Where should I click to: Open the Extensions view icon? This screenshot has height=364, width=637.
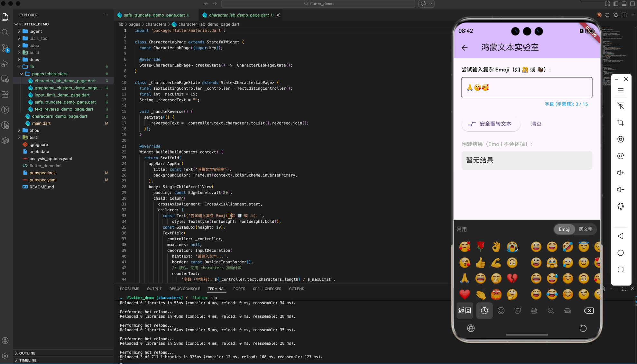(x=5, y=95)
